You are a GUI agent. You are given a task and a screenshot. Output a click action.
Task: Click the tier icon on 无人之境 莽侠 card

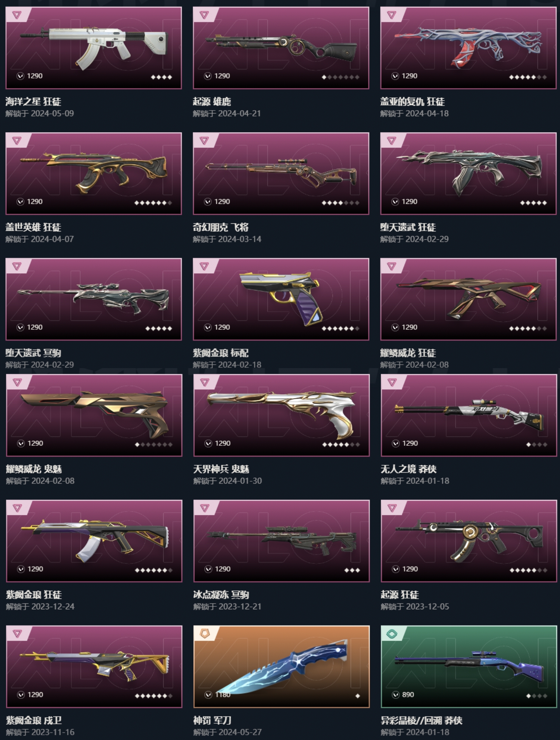[x=392, y=382]
